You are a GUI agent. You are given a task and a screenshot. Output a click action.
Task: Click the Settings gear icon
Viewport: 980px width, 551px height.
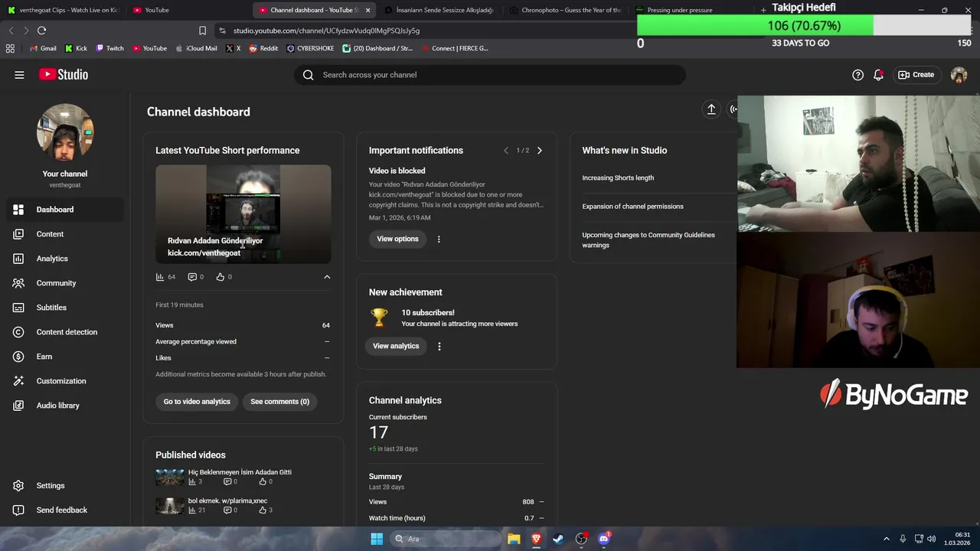click(x=18, y=486)
